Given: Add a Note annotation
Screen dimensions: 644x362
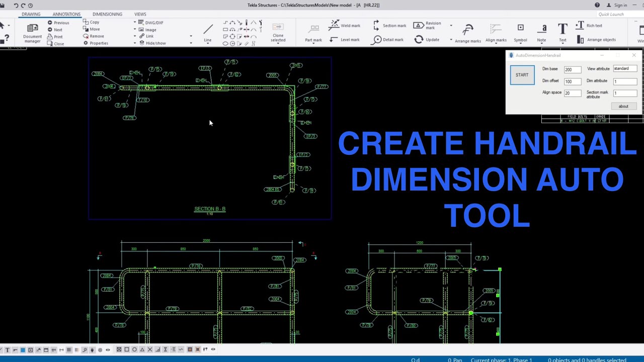Looking at the screenshot, I should click(x=541, y=33).
